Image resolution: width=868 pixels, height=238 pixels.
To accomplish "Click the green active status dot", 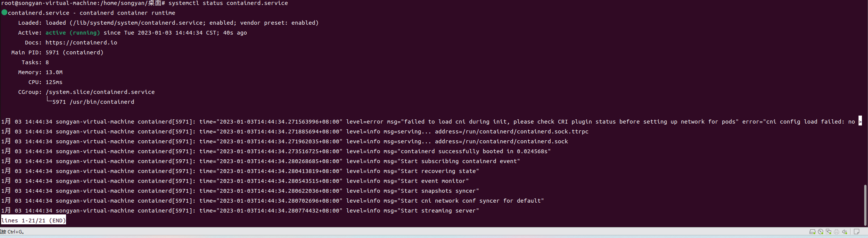I will 5,13.
